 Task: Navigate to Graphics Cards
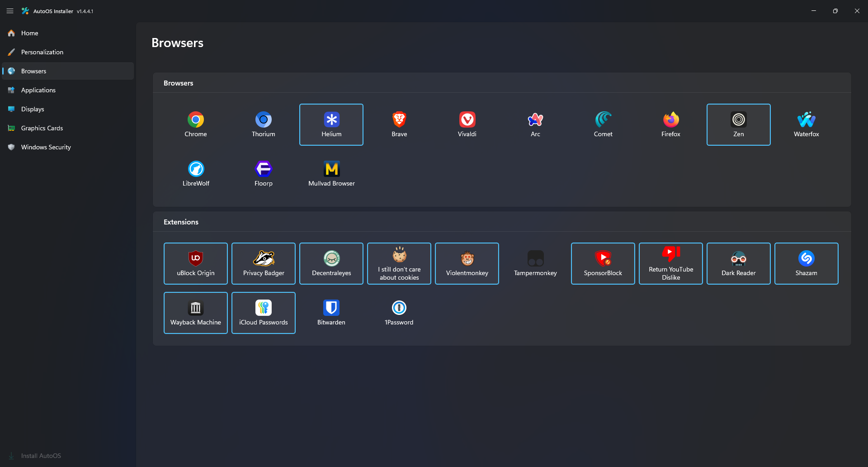[x=68, y=128]
